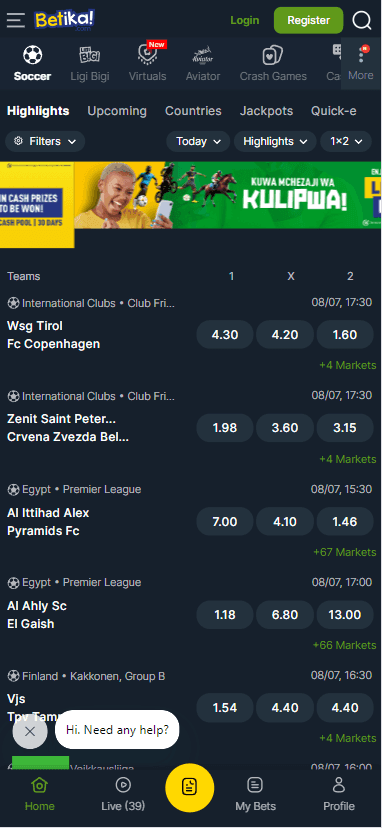Screen dimensions: 382x828
Task: Expand the 1×2 market dropdown
Action: coord(347,142)
